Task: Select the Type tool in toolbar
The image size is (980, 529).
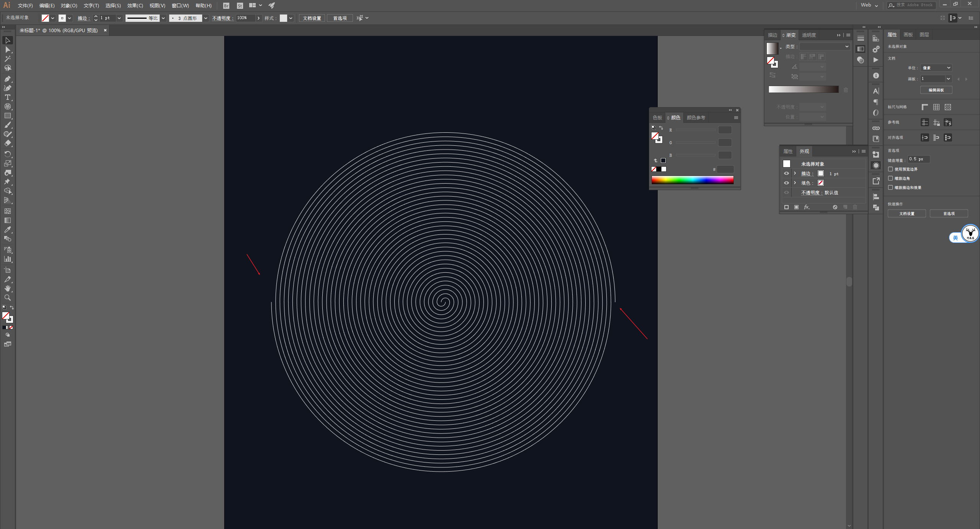Action: 7,97
